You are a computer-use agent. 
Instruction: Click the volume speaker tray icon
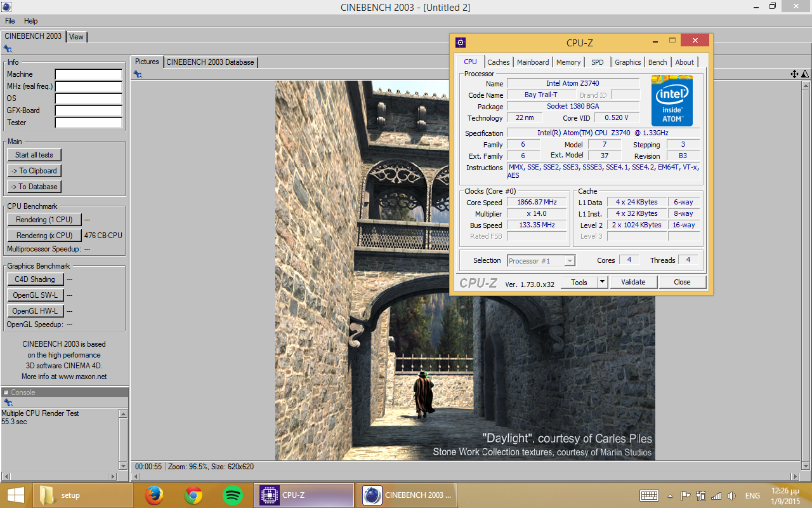pyautogui.click(x=732, y=496)
